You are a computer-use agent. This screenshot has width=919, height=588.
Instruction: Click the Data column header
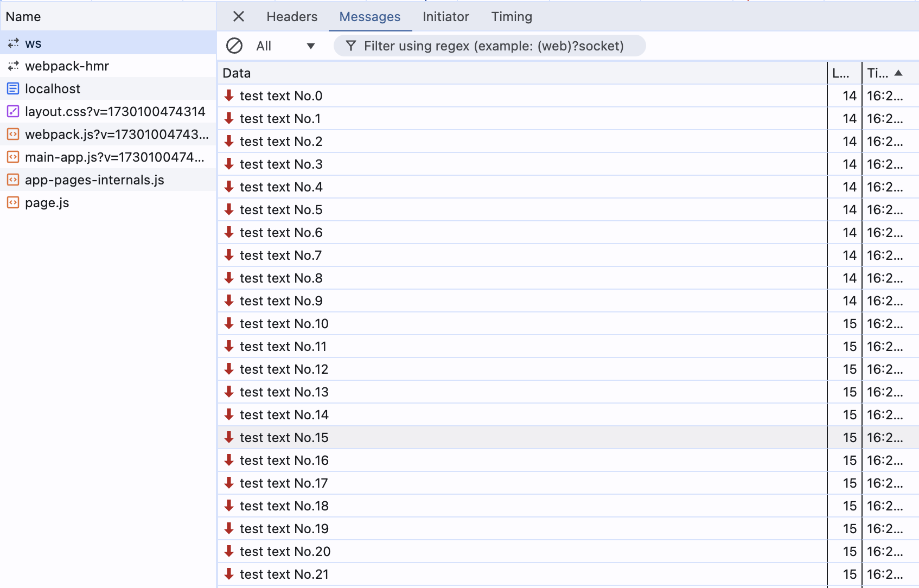pos(236,72)
